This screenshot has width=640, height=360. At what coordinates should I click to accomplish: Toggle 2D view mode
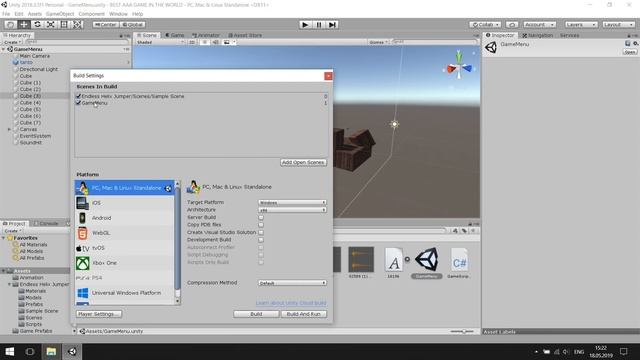[x=192, y=42]
